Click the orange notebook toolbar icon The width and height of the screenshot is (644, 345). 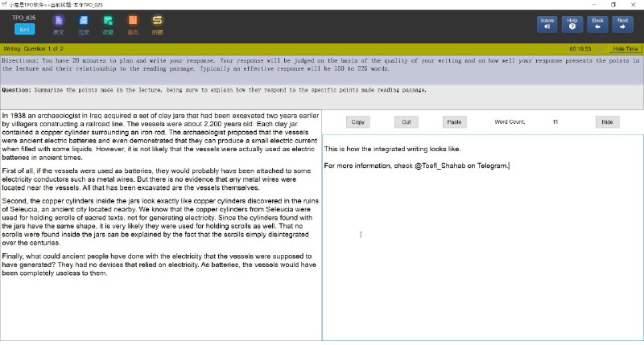[x=133, y=25]
